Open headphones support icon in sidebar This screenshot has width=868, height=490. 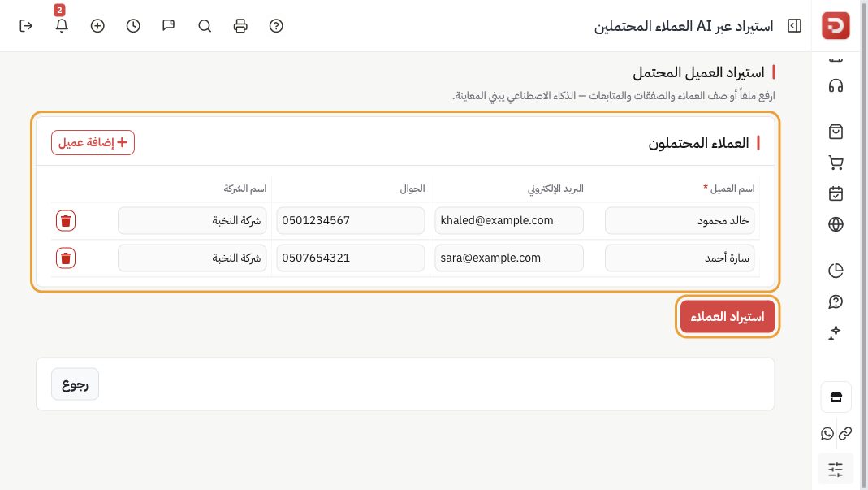tap(836, 86)
